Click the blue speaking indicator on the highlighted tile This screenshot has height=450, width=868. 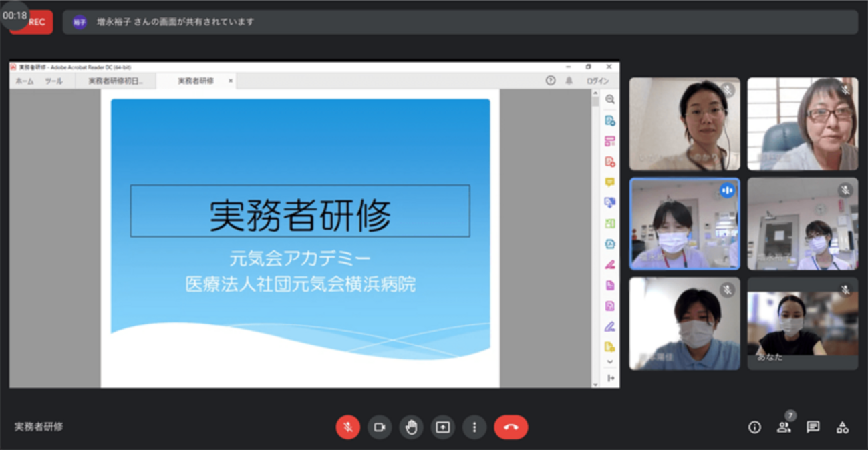point(727,191)
